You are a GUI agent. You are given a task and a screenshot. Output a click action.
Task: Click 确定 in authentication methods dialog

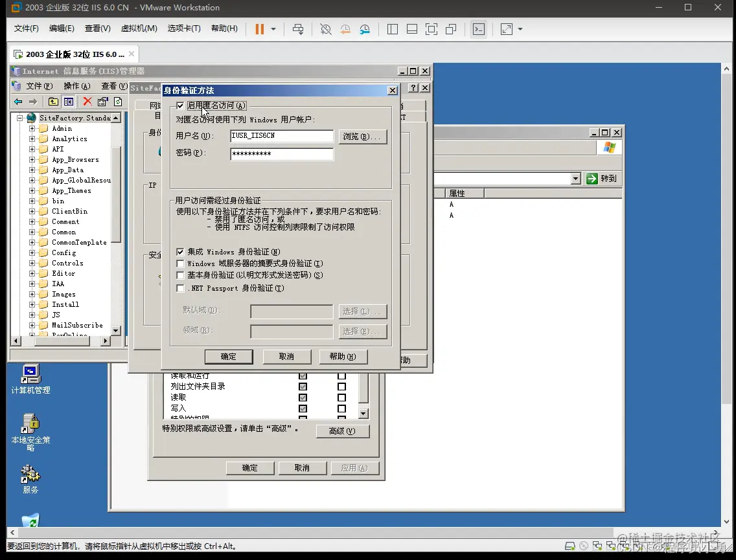tap(229, 357)
